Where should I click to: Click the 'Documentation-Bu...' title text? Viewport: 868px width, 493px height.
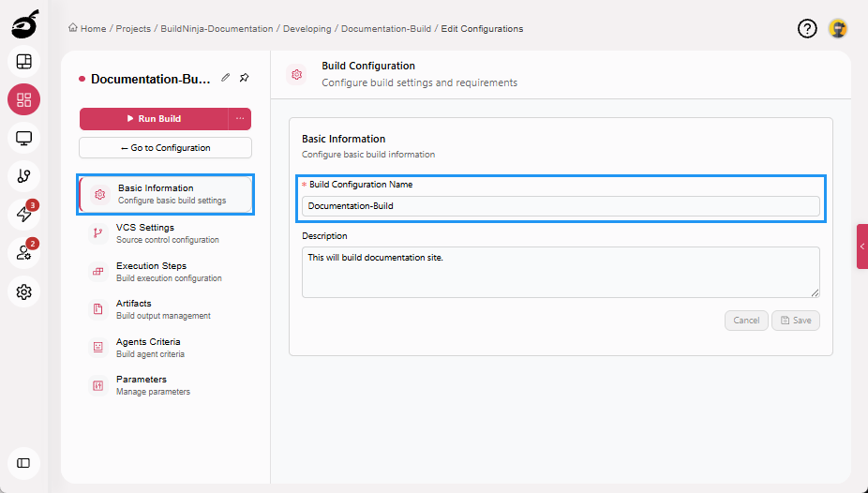(151, 79)
